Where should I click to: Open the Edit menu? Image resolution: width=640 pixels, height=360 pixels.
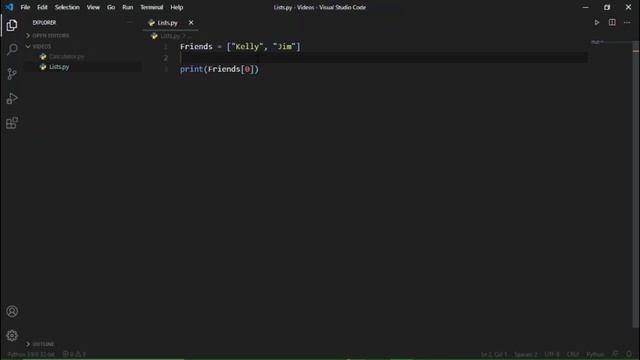[x=42, y=7]
